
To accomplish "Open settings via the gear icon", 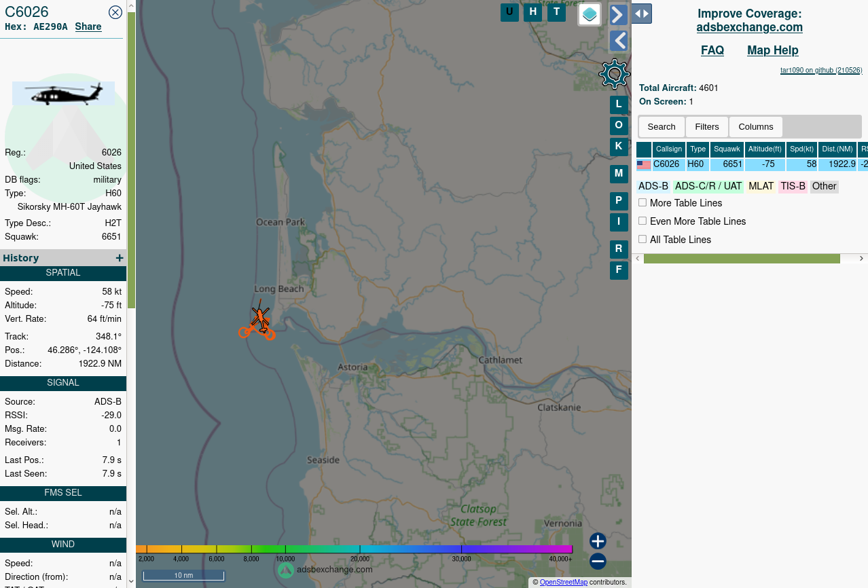I will pos(615,74).
